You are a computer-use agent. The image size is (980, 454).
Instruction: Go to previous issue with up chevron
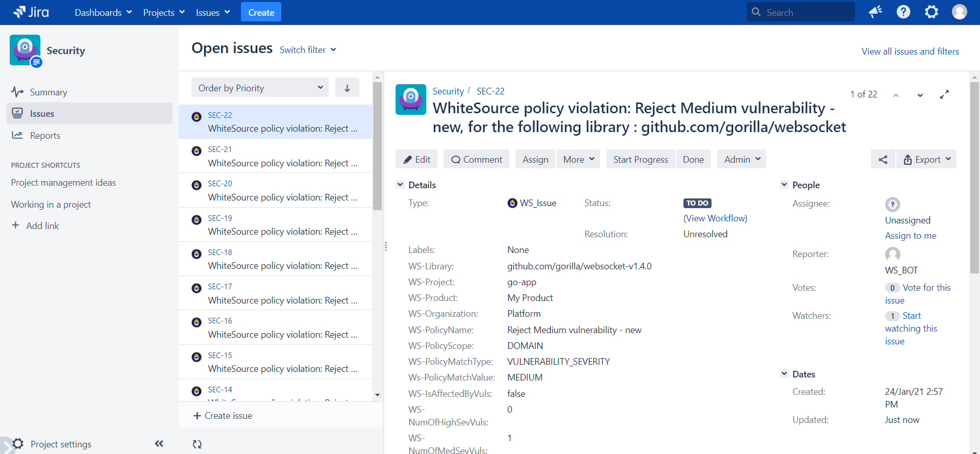click(896, 95)
